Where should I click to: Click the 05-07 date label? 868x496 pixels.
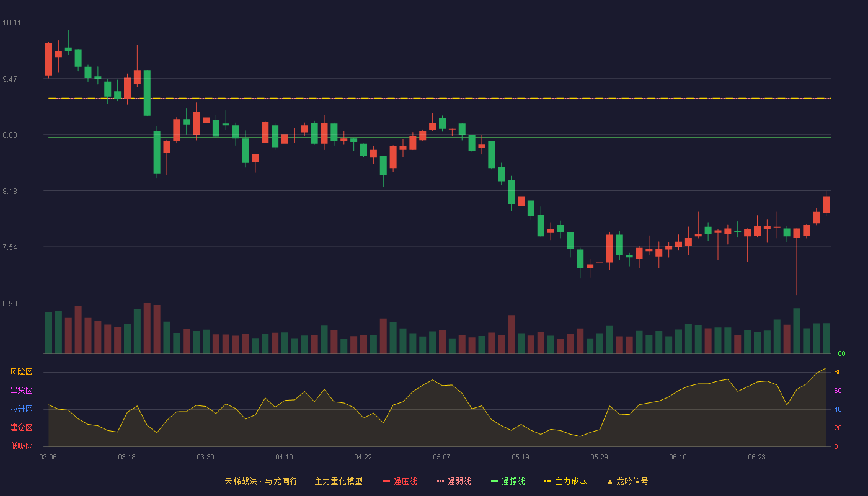pyautogui.click(x=441, y=457)
